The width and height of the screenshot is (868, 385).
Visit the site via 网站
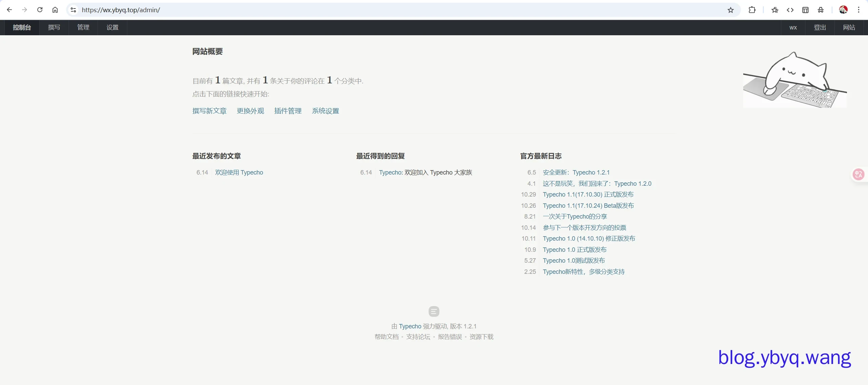pyautogui.click(x=849, y=27)
